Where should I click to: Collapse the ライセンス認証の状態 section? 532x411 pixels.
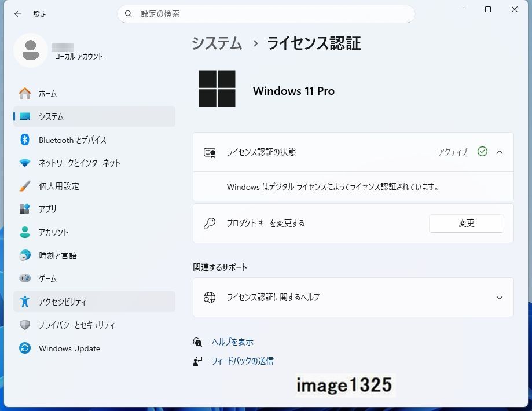click(500, 152)
